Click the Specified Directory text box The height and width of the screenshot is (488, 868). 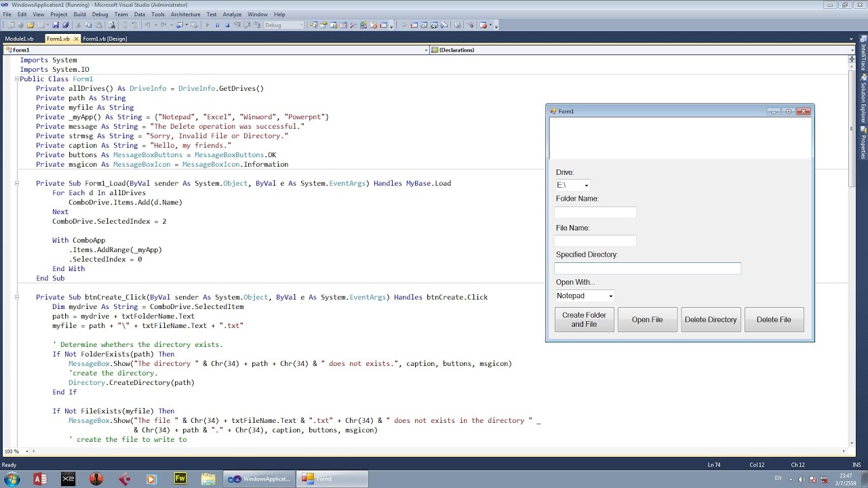pos(648,268)
